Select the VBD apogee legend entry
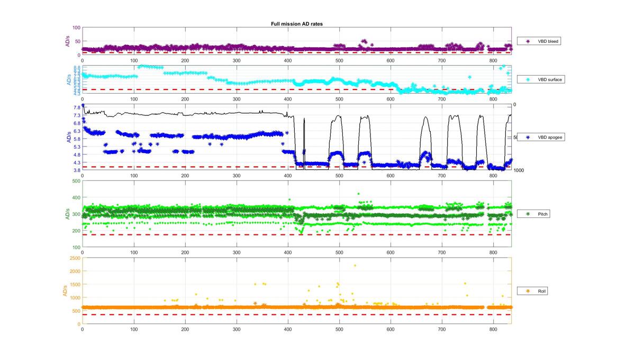 click(540, 137)
